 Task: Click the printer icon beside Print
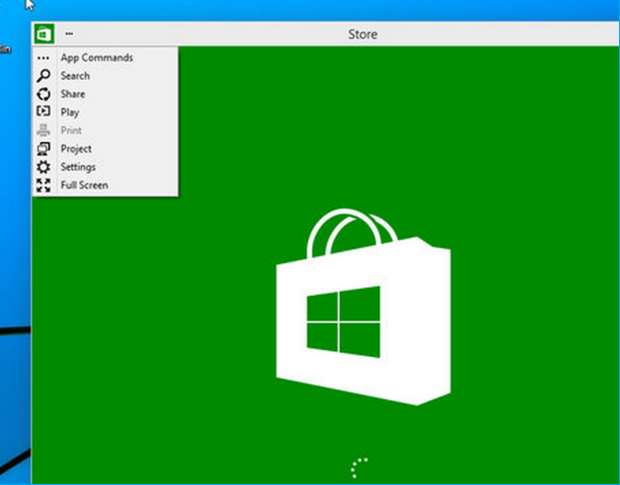click(43, 130)
